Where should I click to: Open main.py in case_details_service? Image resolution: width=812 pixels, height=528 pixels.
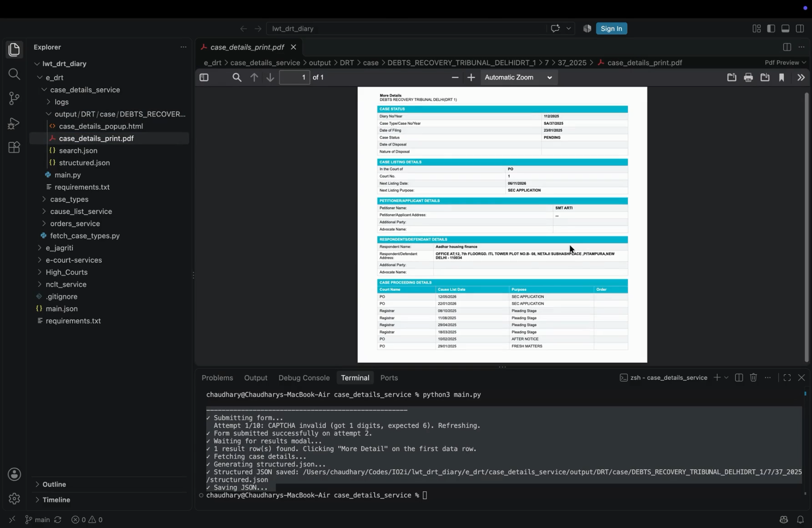pyautogui.click(x=68, y=175)
